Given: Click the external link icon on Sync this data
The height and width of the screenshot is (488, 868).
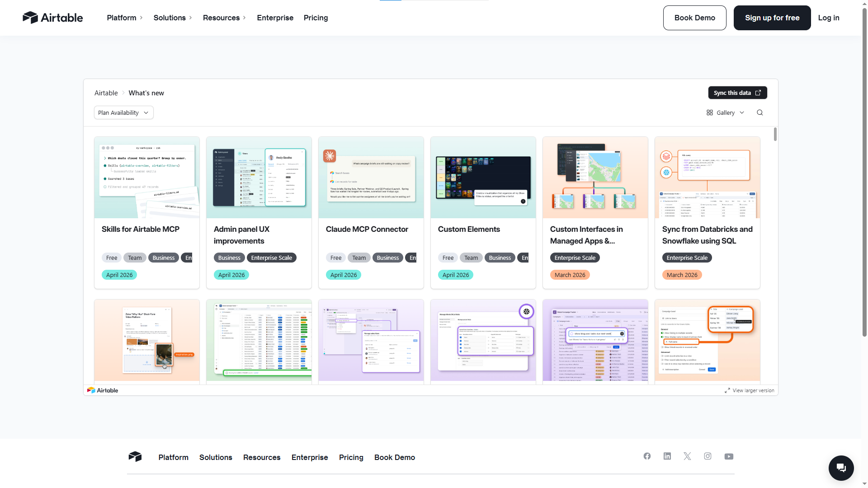Looking at the screenshot, I should [758, 93].
